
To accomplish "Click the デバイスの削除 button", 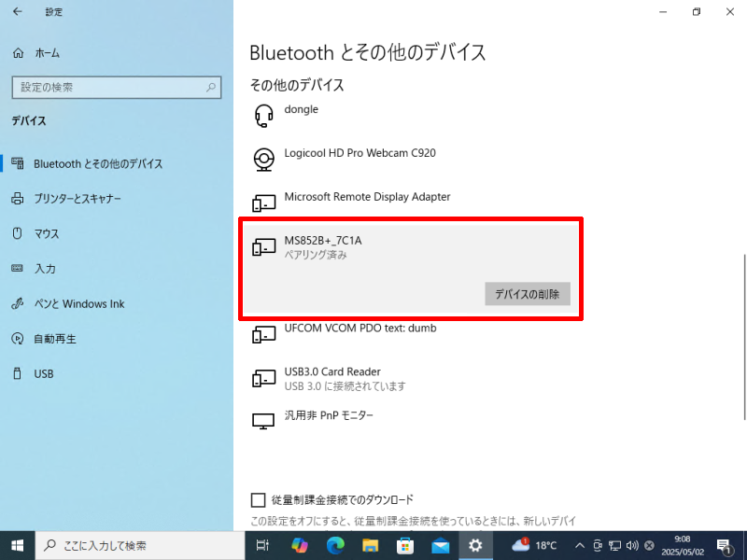I will [x=528, y=294].
